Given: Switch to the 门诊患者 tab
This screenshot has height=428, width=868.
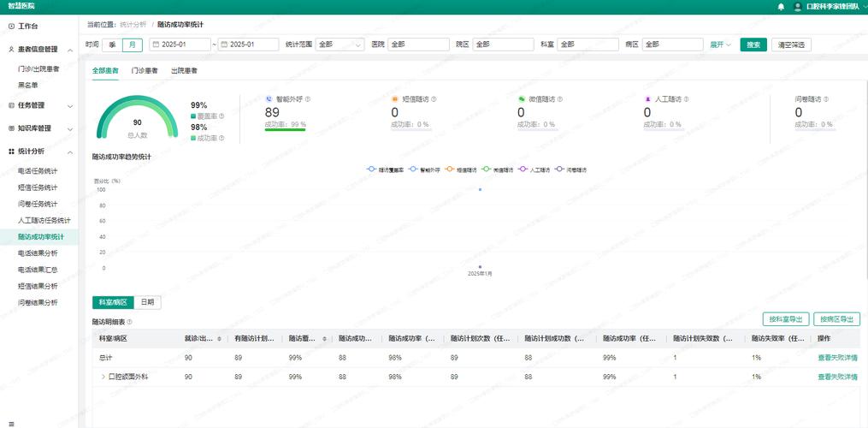Looking at the screenshot, I should click(145, 70).
